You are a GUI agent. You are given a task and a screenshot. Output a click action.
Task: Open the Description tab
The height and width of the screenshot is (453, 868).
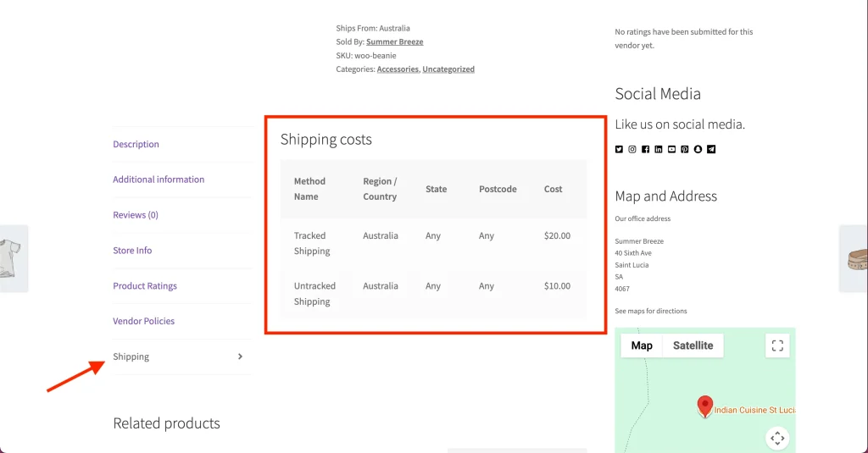136,144
